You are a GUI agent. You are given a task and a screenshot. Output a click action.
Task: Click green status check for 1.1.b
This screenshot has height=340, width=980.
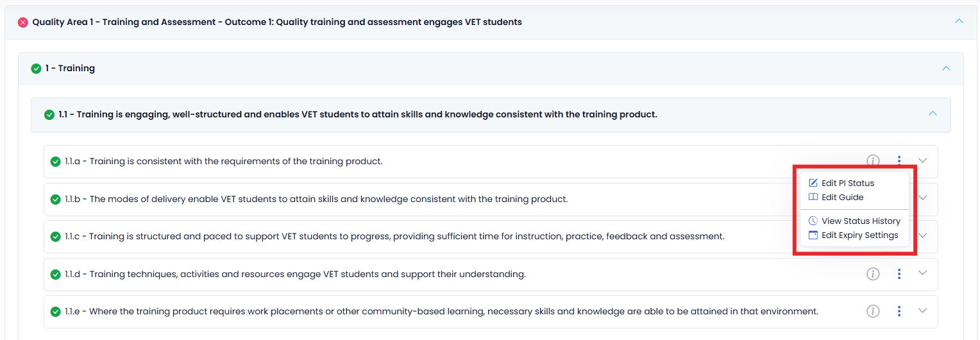coord(56,200)
